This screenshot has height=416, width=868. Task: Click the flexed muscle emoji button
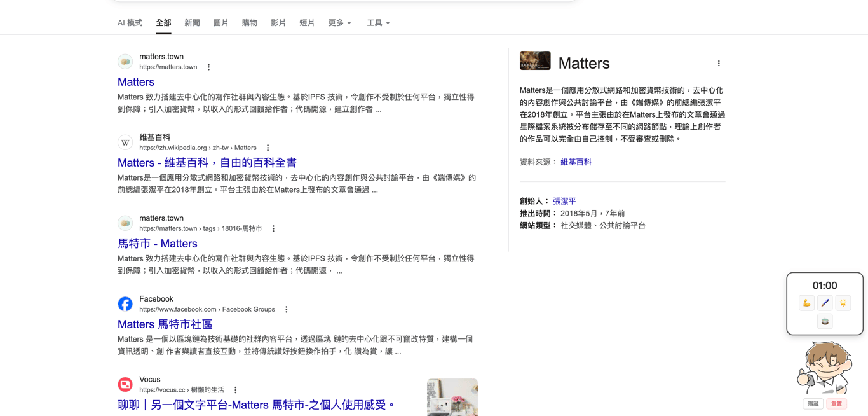pos(806,303)
